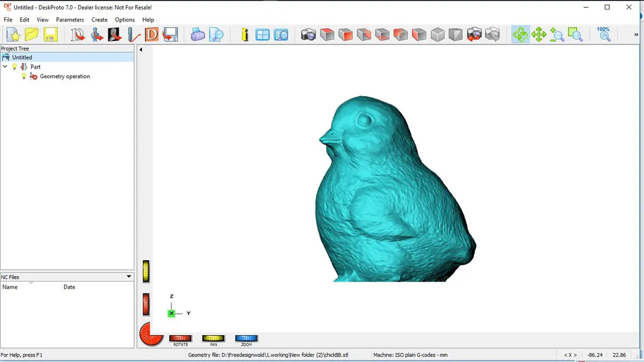Screen dimensions: 644x362
Task: Click the Open Project folder icon
Action: pos(32,35)
